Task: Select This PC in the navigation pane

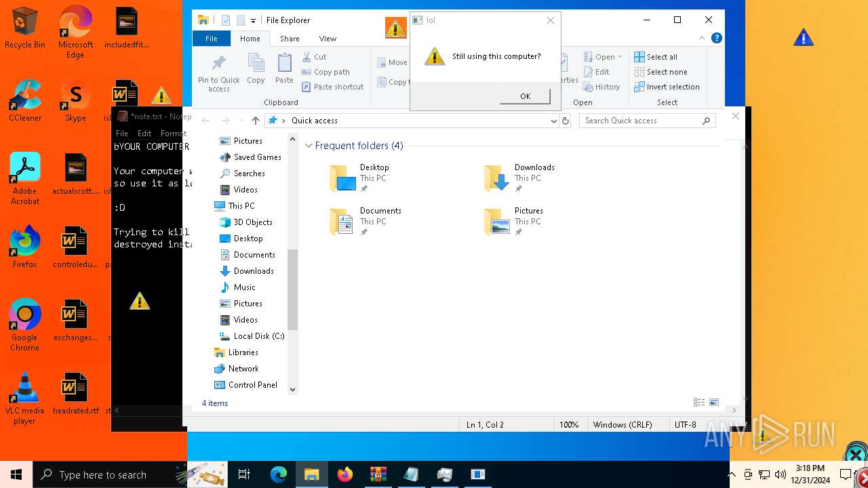Action: 235,206
